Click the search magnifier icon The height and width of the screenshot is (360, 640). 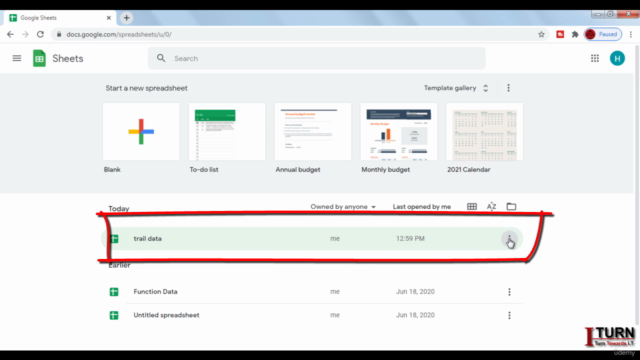tap(161, 58)
